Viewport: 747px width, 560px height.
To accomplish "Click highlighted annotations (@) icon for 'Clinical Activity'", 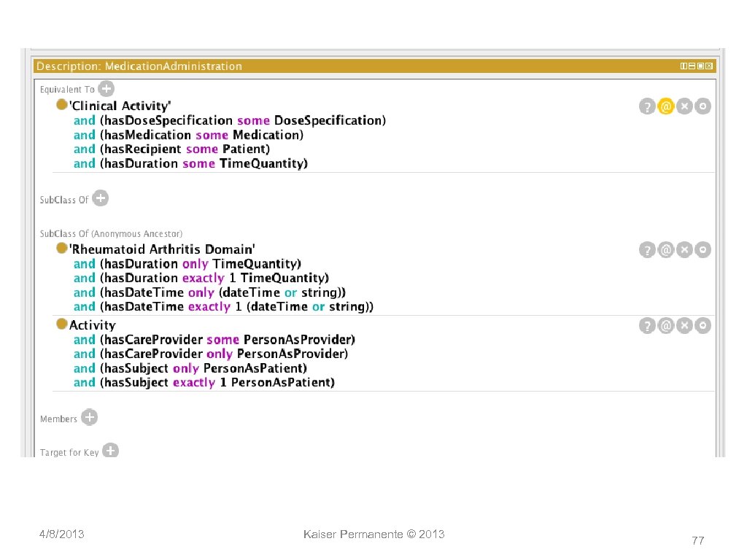I will [x=665, y=106].
